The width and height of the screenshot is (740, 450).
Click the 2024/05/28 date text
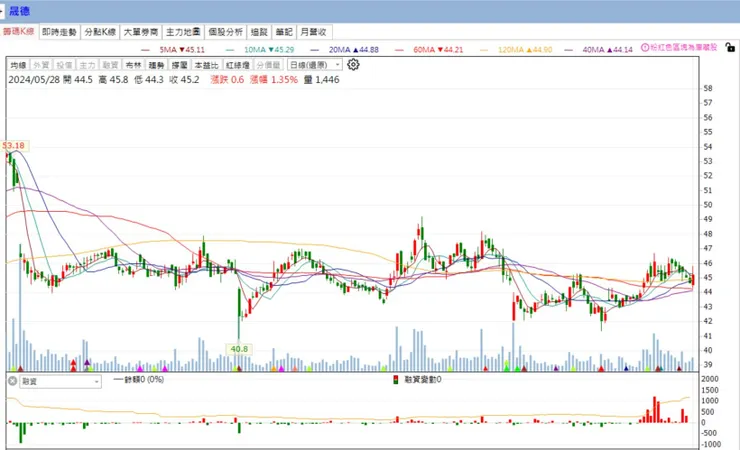coord(34,80)
